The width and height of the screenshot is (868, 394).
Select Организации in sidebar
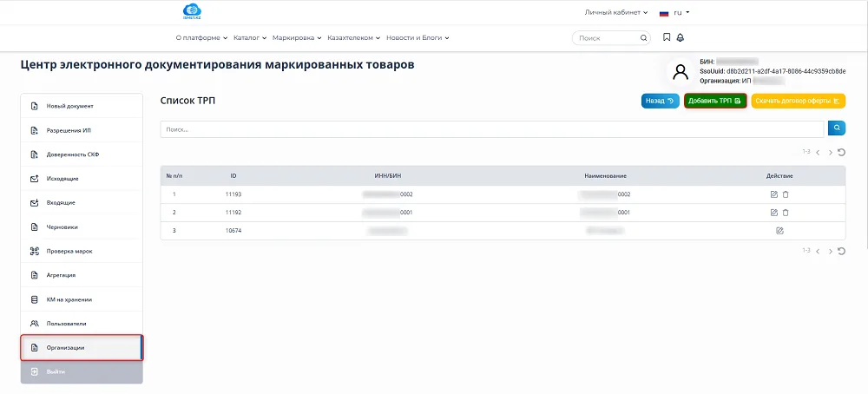(x=82, y=347)
